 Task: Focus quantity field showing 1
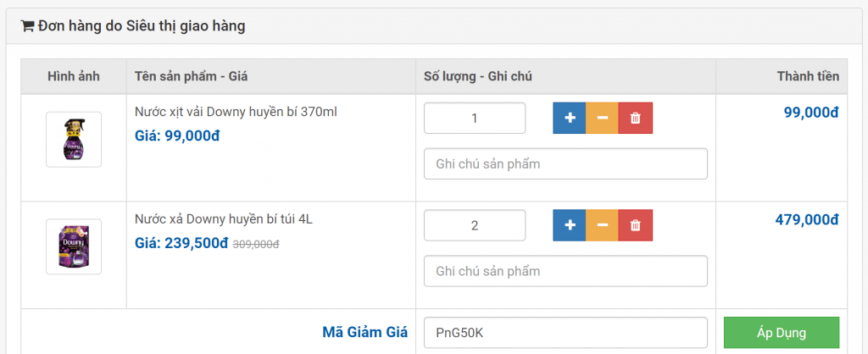475,118
